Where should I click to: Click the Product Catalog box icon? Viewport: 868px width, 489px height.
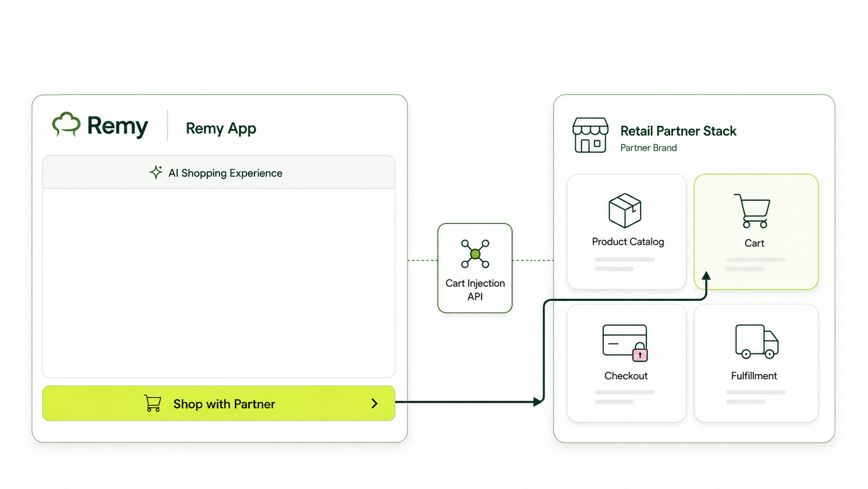625,210
